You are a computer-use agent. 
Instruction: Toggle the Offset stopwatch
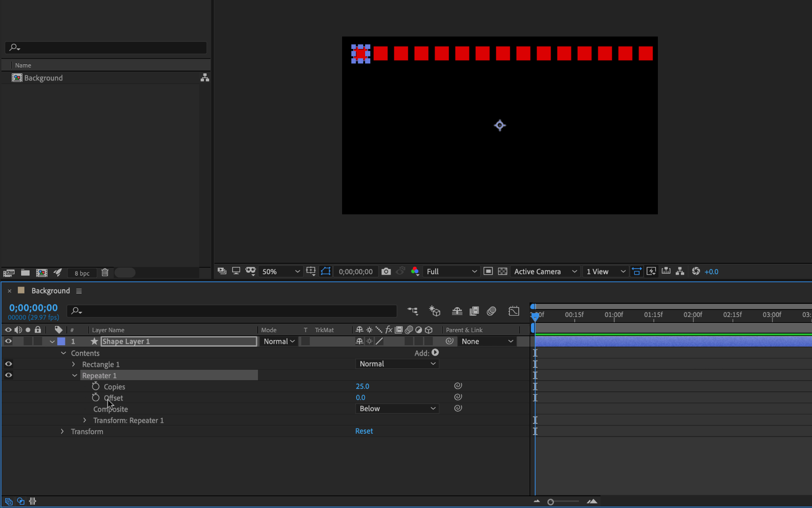[96, 397]
